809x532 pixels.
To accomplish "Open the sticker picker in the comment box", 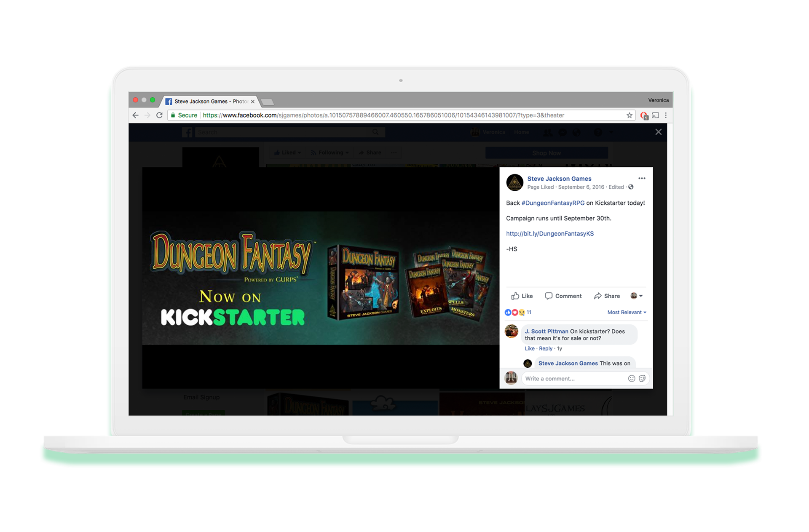I will (642, 379).
